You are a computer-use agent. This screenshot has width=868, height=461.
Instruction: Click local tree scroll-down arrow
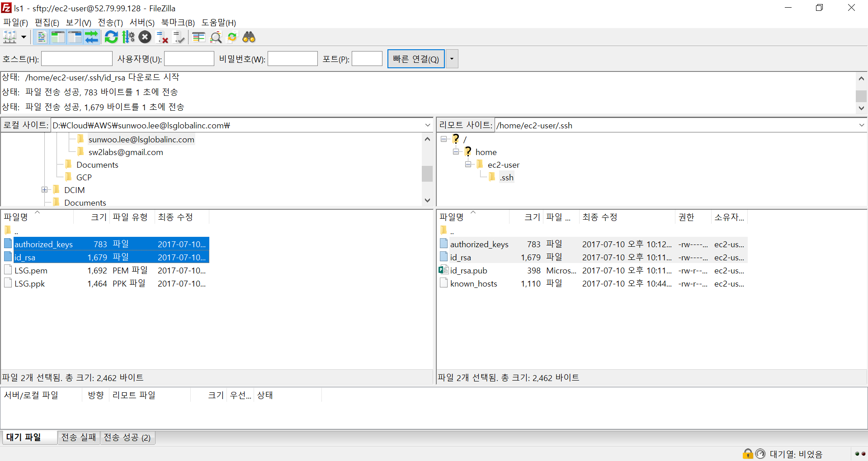[427, 200]
